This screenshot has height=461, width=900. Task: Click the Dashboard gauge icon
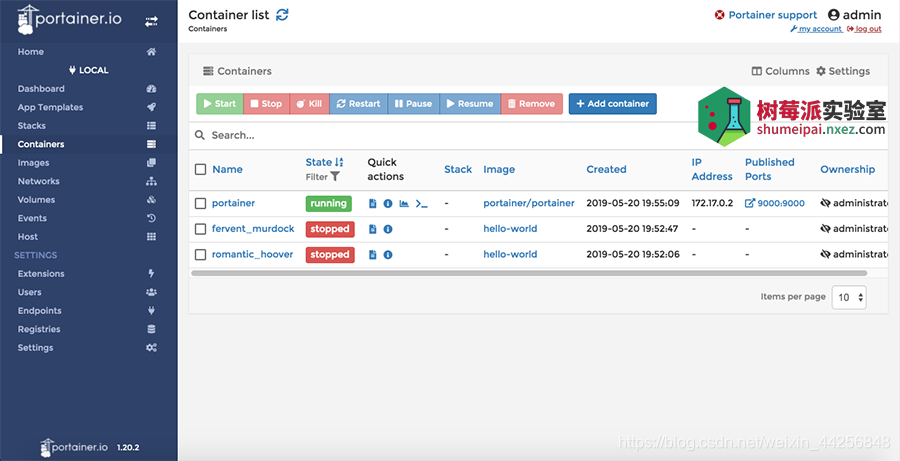coord(152,89)
